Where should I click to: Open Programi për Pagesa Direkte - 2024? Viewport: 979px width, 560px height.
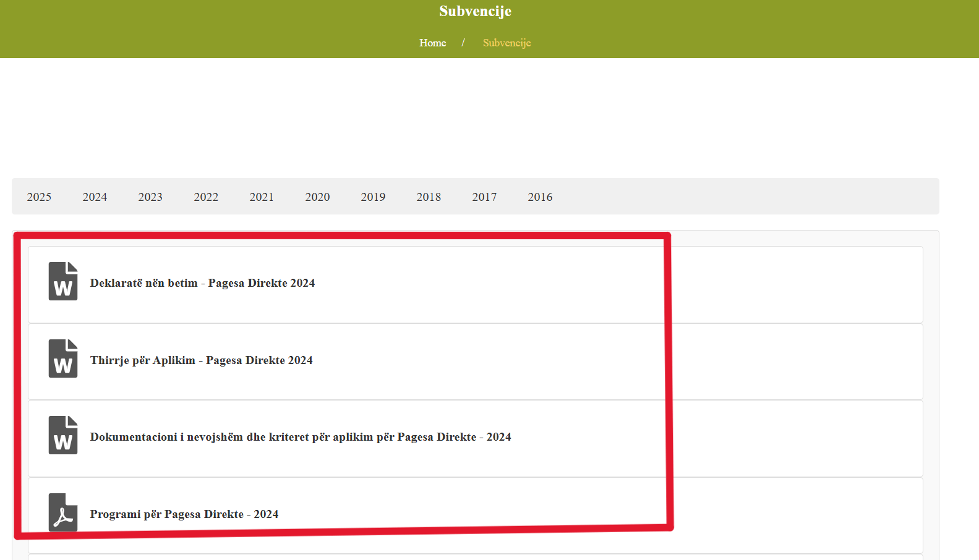[184, 514]
